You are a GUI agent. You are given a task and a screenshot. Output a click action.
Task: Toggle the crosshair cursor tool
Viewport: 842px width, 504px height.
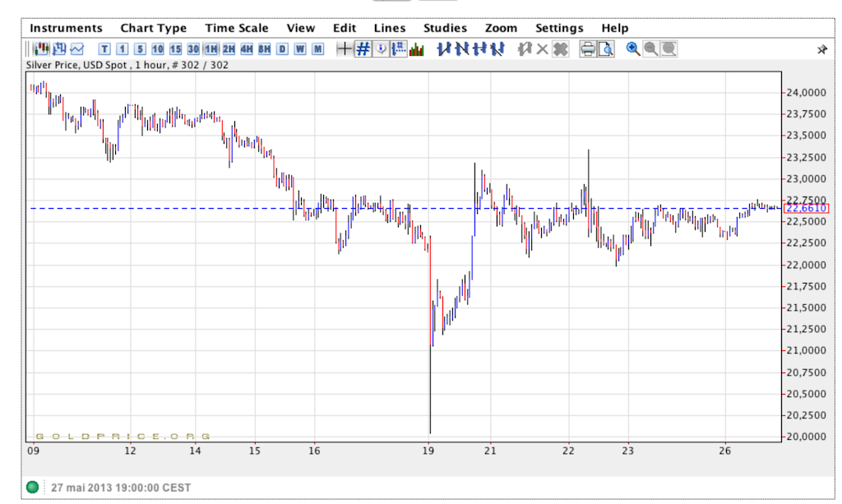click(x=345, y=49)
